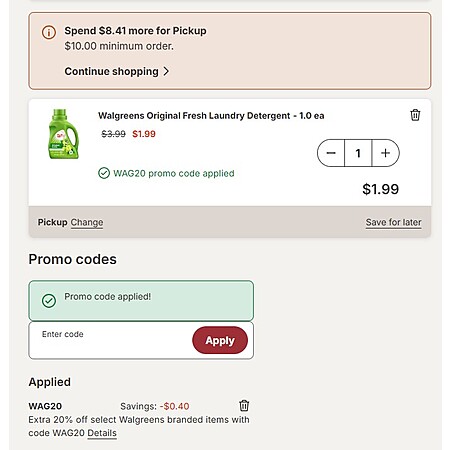450x450 pixels.
Task: Increase the detergent quantity with plus button
Action: tap(386, 153)
